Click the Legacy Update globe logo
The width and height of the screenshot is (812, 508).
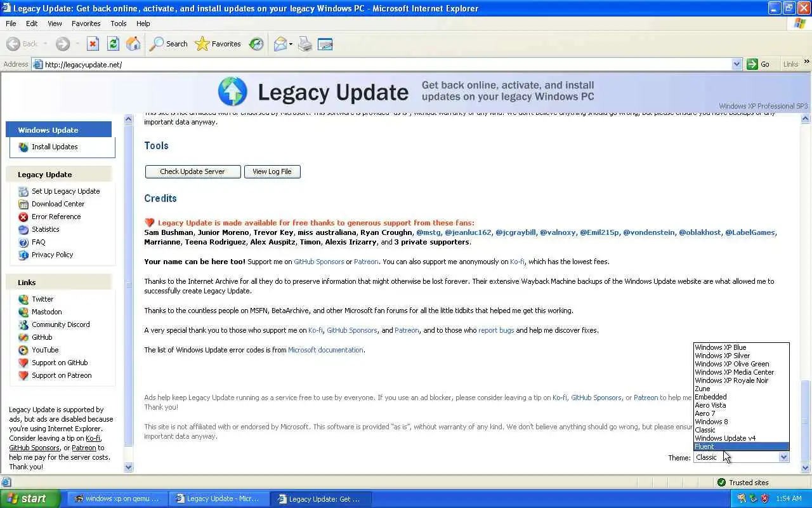tap(233, 92)
